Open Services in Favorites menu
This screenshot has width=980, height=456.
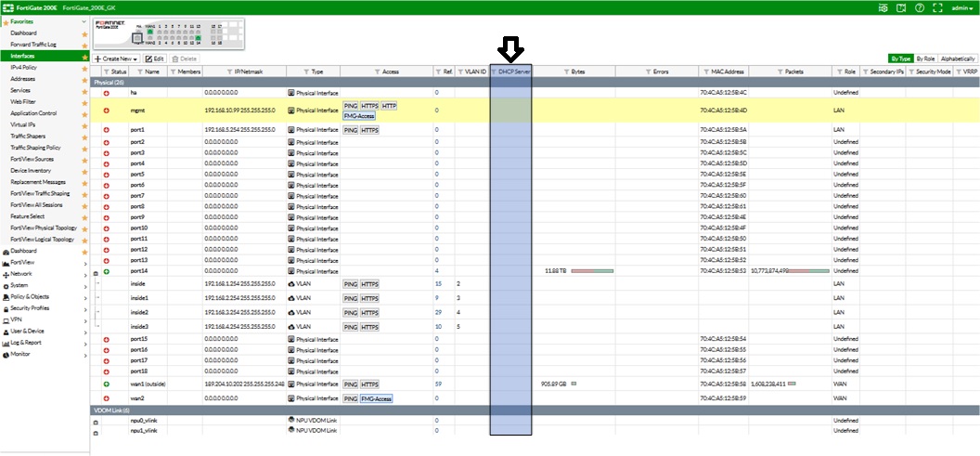(x=20, y=91)
